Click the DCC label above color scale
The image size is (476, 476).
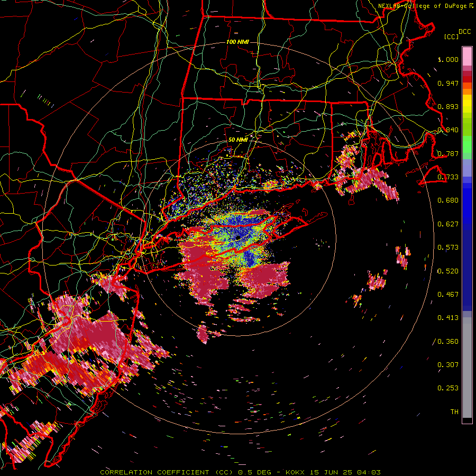pyautogui.click(x=464, y=32)
